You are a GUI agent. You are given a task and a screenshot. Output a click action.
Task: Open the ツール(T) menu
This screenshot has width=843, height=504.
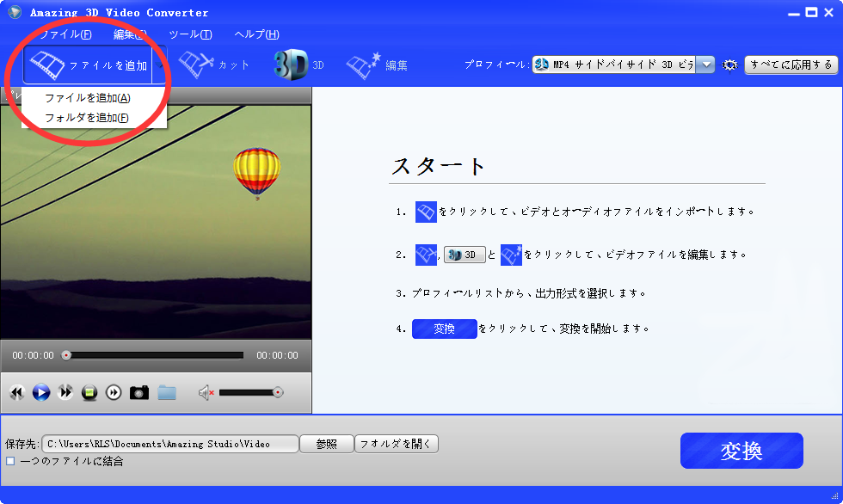(190, 34)
